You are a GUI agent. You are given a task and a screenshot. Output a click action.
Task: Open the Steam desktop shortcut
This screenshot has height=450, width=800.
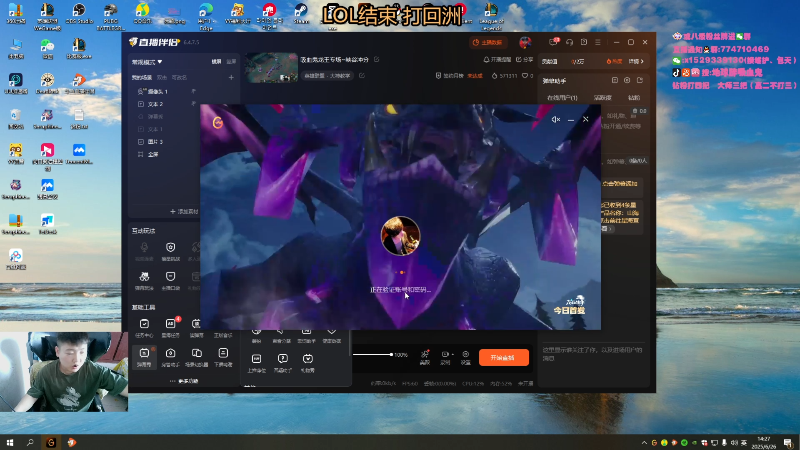tap(301, 14)
